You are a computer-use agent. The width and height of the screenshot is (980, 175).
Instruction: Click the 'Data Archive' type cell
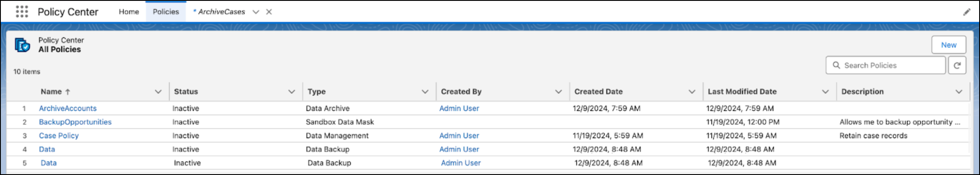click(328, 109)
